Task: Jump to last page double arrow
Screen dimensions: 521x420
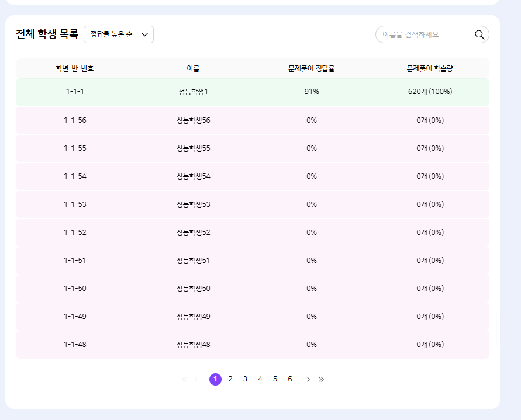Action: pyautogui.click(x=322, y=379)
